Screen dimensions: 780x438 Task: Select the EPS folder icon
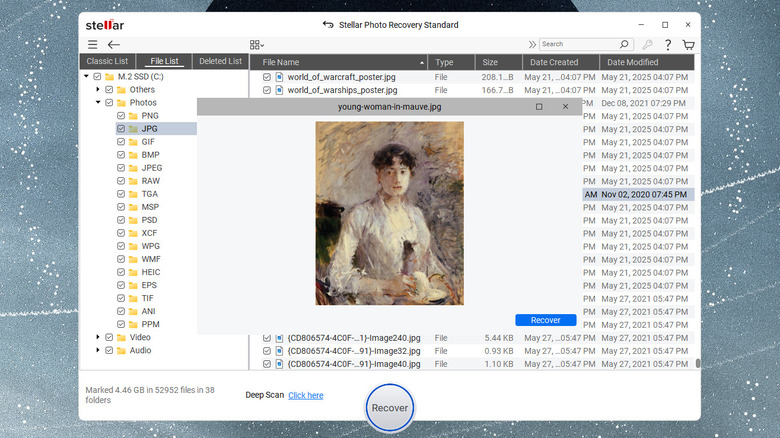tap(133, 285)
